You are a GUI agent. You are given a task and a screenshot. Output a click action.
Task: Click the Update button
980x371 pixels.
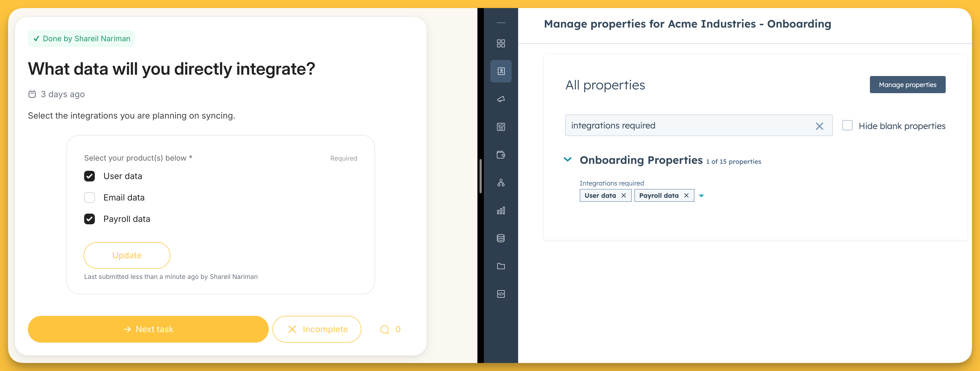tap(127, 255)
